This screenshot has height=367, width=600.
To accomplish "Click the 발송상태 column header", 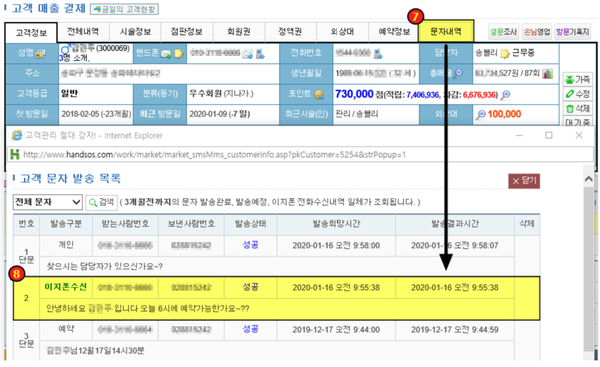I will point(250,224).
